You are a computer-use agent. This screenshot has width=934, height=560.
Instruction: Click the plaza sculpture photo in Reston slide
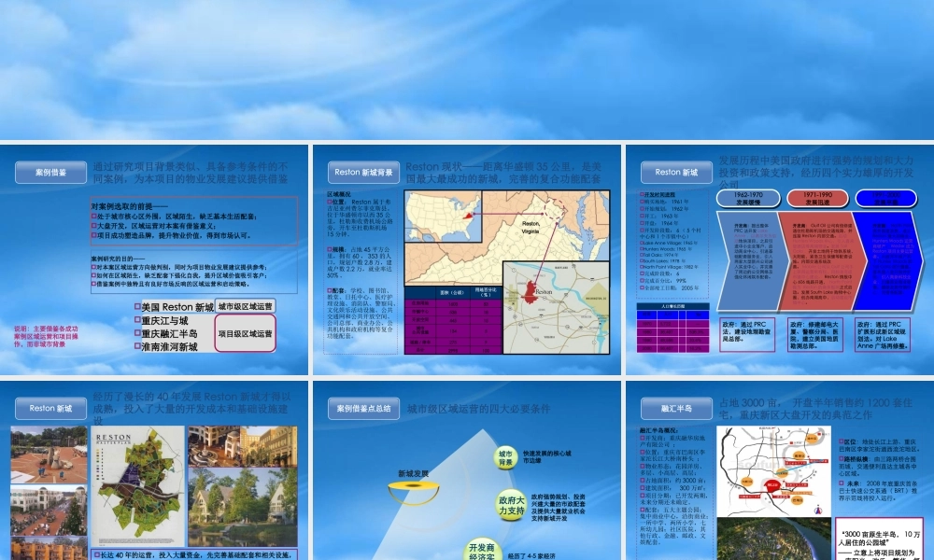pyautogui.click(x=49, y=455)
